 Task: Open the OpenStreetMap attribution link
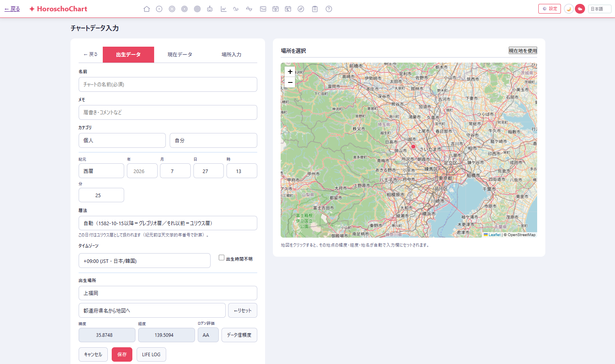pos(522,235)
